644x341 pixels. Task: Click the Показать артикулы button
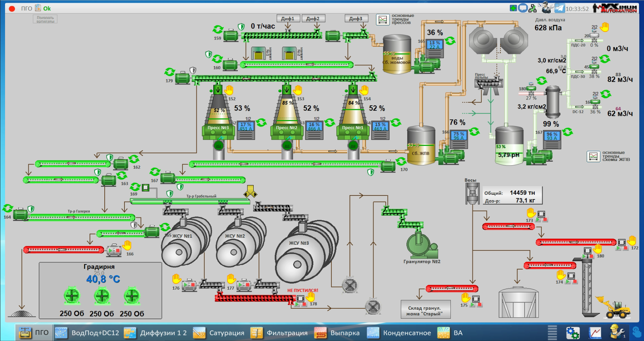tap(45, 19)
